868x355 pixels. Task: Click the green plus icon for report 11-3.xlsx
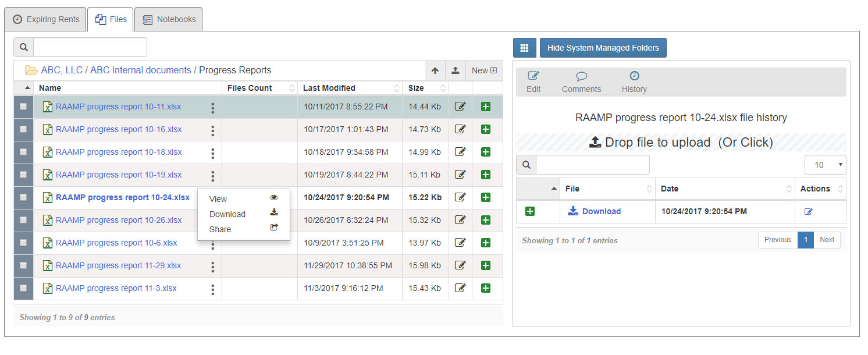coord(485,288)
